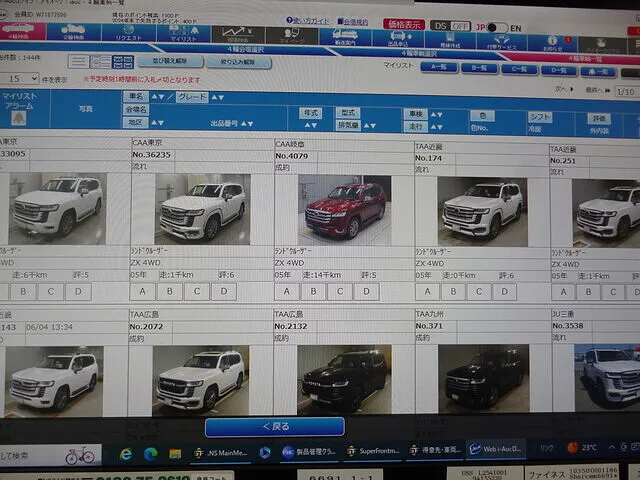Click the page number field 1/10
The width and height of the screenshot is (640, 480).
pos(626,92)
